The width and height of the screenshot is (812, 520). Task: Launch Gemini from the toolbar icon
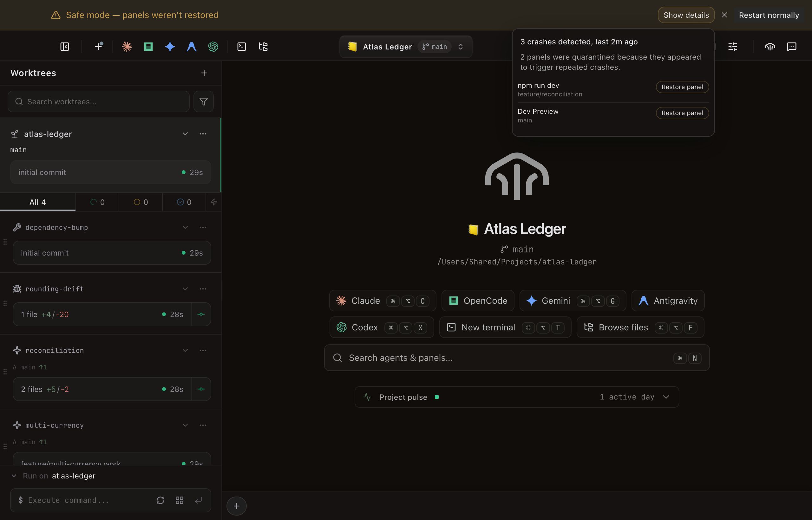pos(170,47)
